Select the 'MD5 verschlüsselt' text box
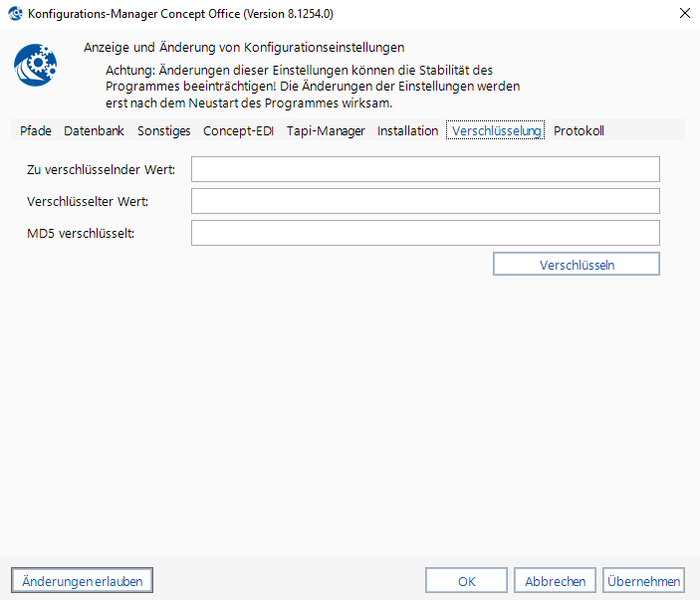Viewport: 700px width, 600px height. click(x=425, y=233)
